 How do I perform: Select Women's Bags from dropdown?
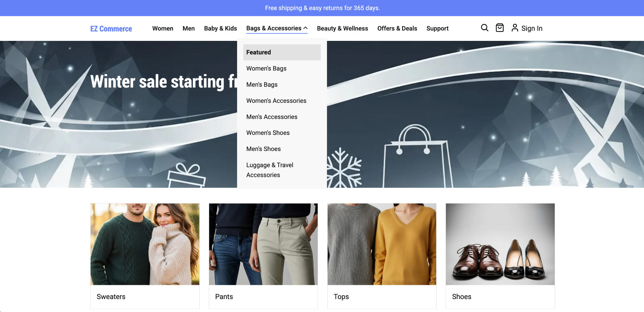coord(266,68)
